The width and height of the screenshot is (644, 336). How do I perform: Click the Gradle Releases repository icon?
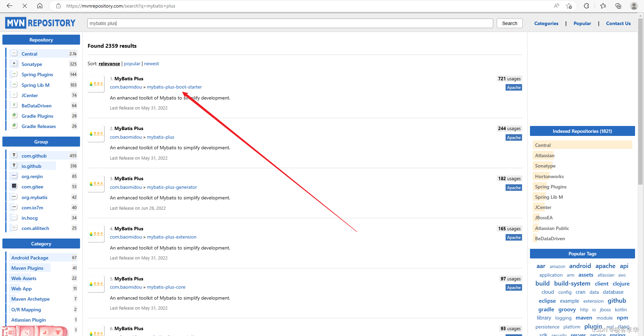click(14, 126)
